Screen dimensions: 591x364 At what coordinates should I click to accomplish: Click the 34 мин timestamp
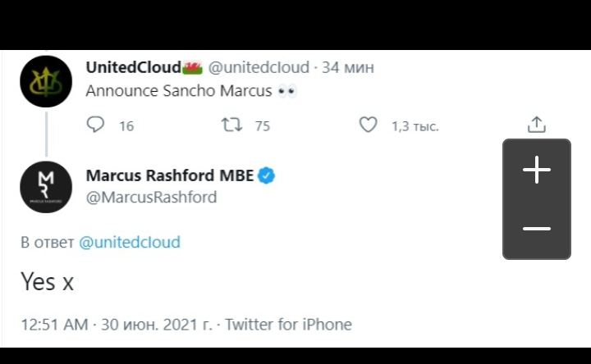(x=347, y=67)
